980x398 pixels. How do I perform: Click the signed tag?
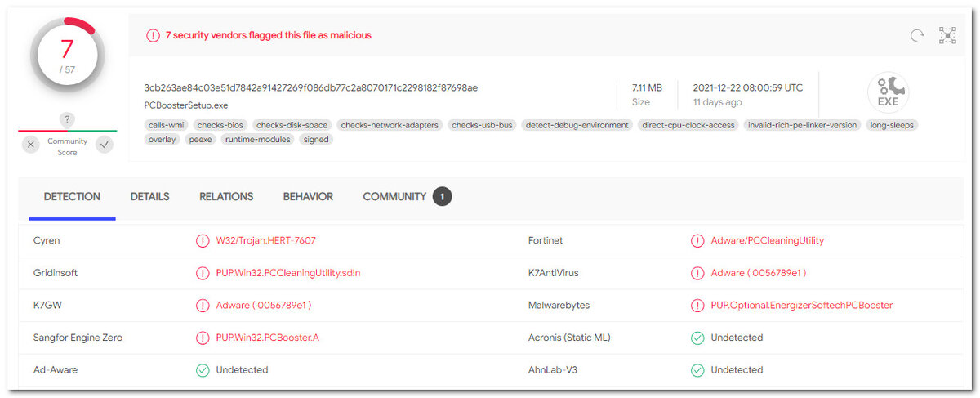(316, 140)
